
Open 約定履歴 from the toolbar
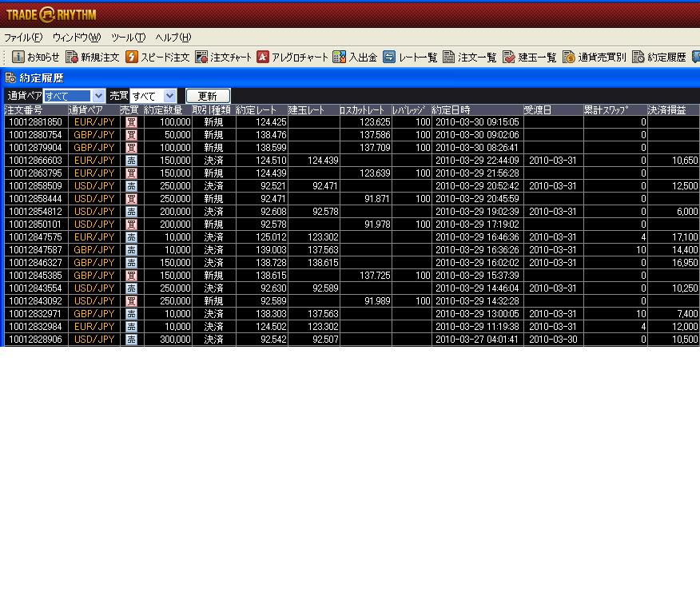659,58
